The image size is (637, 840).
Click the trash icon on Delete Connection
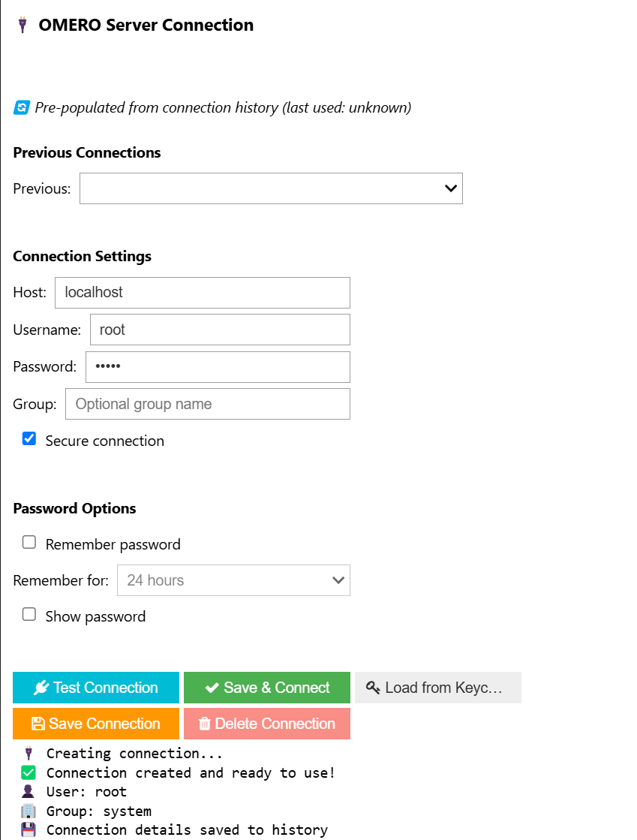coord(204,724)
